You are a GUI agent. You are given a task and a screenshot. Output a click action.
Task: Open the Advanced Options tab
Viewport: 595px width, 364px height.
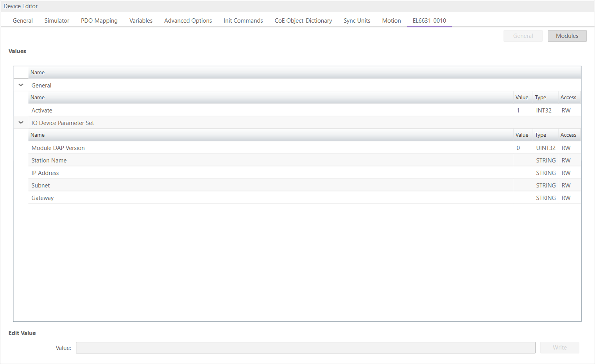point(188,21)
